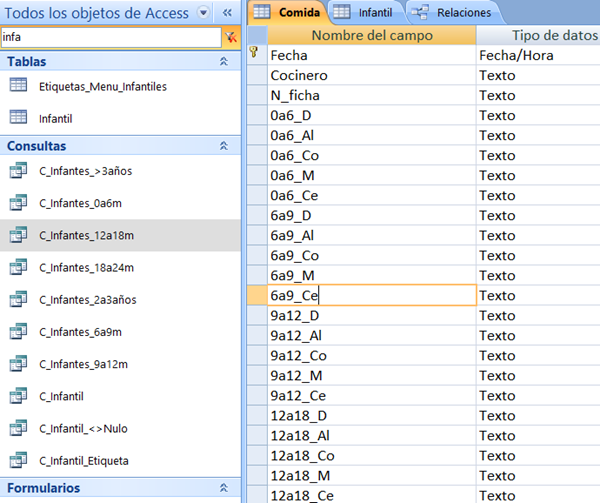The width and height of the screenshot is (600, 503).
Task: Click the C_Infantil_Etiqueta query icon
Action: pyautogui.click(x=18, y=461)
